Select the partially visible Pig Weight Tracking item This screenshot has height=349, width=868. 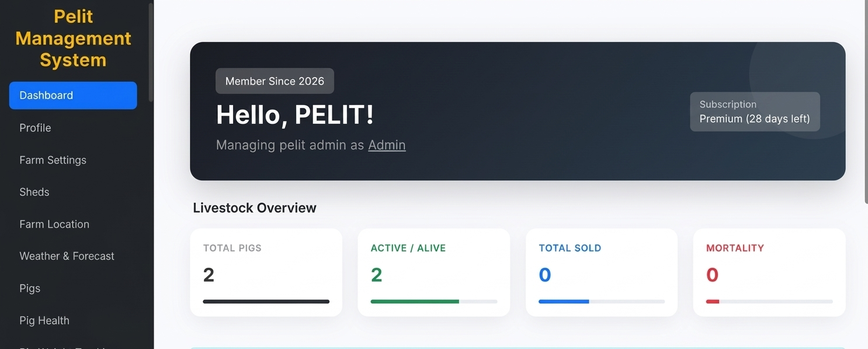(x=61, y=345)
